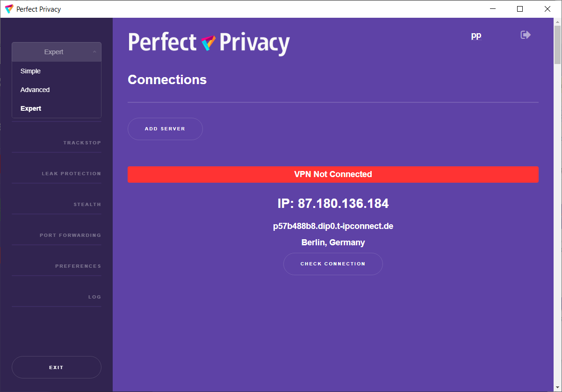The height and width of the screenshot is (392, 562).
Task: Click the app icon in the title bar
Action: tap(9, 9)
